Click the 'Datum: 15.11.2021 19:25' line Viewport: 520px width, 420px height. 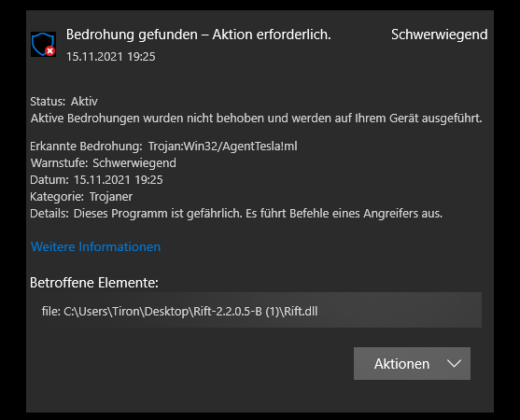pos(96,180)
